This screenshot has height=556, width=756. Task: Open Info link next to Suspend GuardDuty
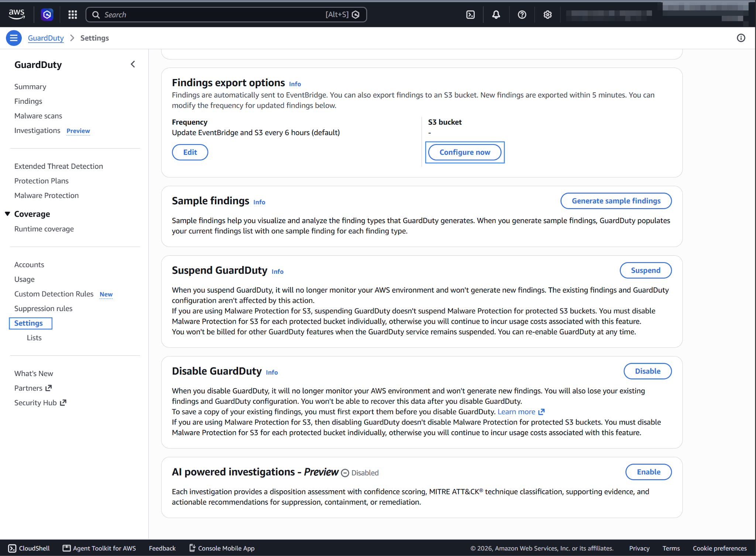click(x=278, y=272)
